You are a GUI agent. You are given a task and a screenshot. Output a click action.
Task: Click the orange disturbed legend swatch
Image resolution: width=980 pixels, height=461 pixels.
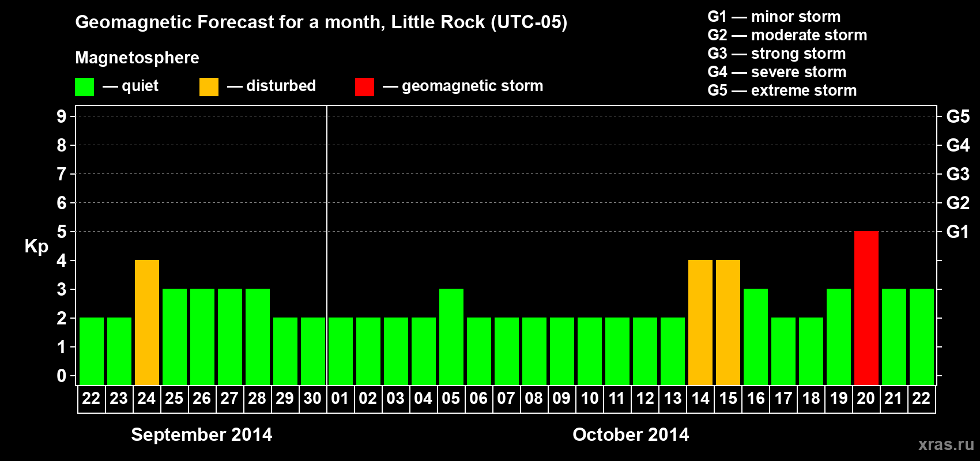point(209,87)
